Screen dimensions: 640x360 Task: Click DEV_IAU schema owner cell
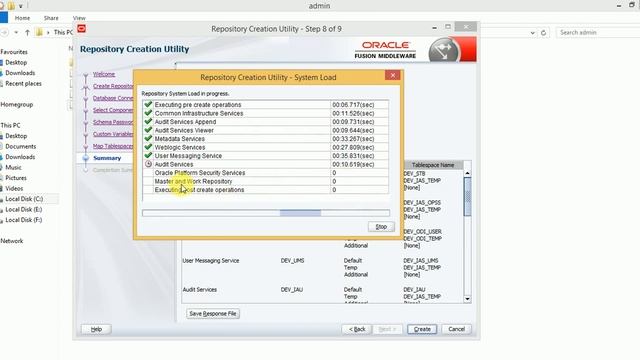point(291,289)
